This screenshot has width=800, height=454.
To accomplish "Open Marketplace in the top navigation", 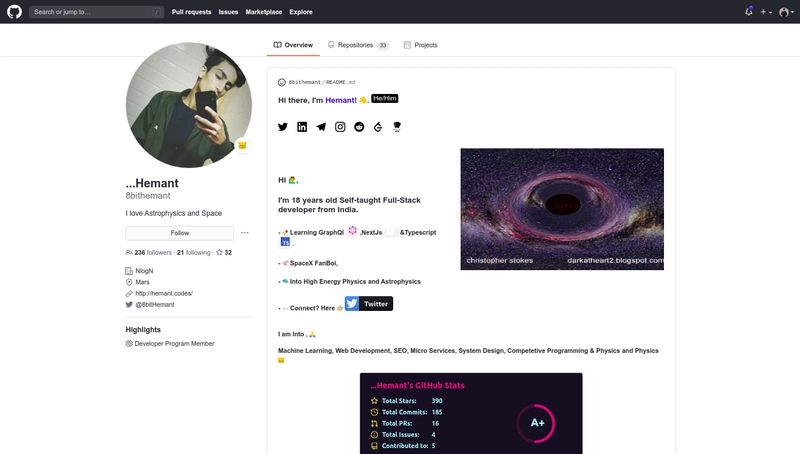I will click(x=264, y=12).
